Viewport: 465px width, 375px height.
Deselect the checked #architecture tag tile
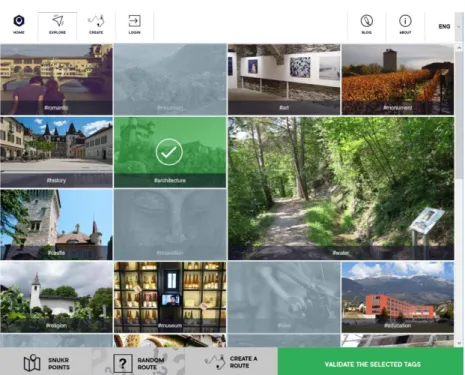170,152
